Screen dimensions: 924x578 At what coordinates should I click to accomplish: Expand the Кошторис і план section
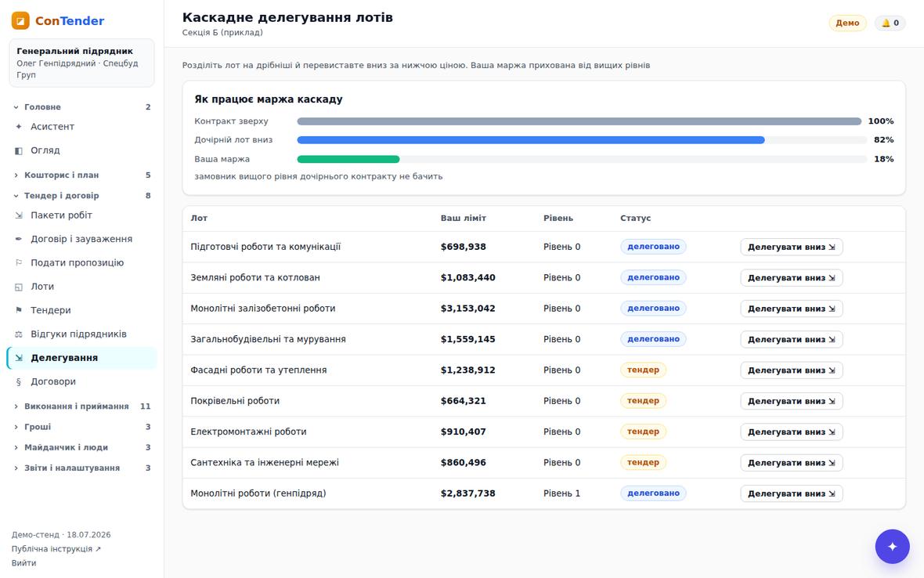point(82,175)
